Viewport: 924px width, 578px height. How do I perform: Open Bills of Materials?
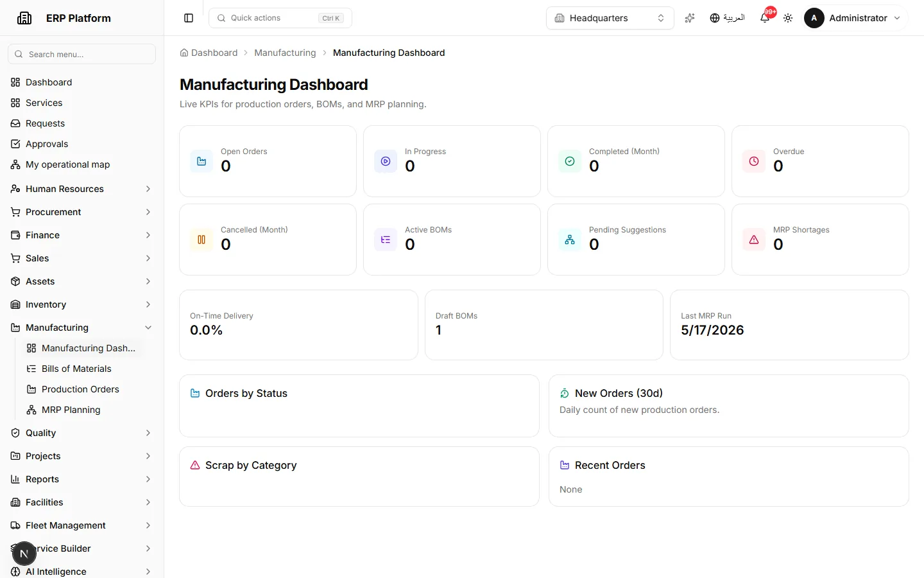click(82, 369)
